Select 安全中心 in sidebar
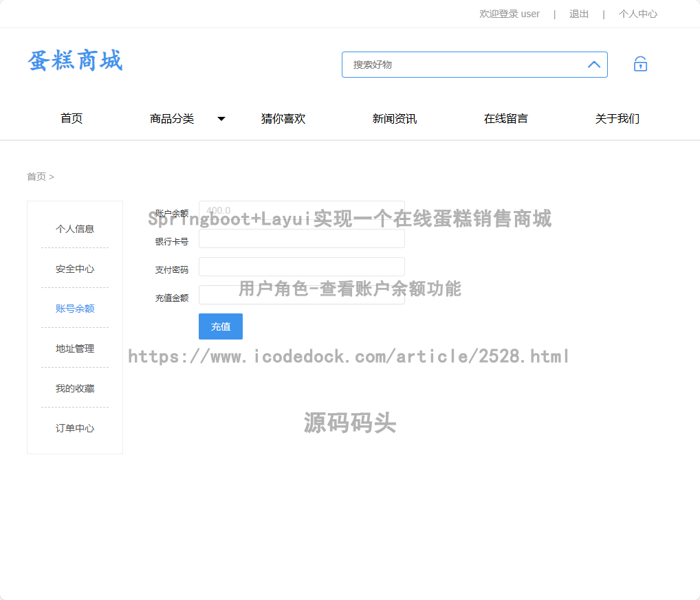 (75, 269)
